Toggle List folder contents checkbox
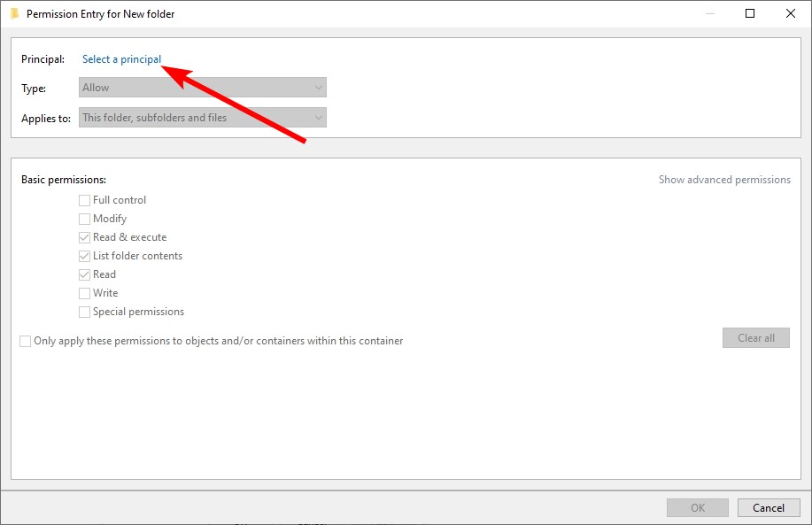This screenshot has width=812, height=525. point(84,256)
